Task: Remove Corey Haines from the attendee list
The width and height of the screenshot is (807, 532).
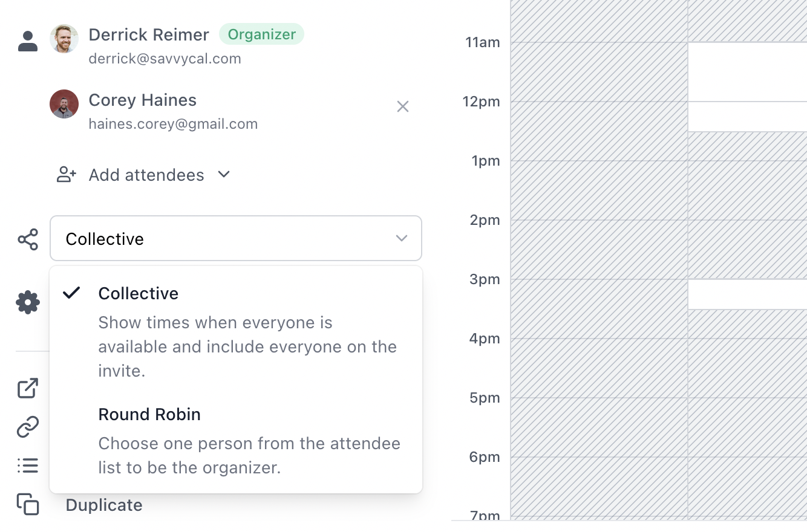Action: 403,106
